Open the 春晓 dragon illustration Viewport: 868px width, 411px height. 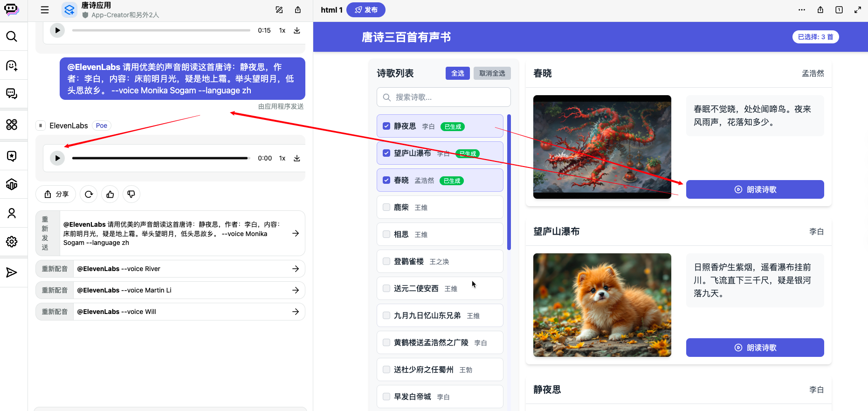[x=602, y=147]
